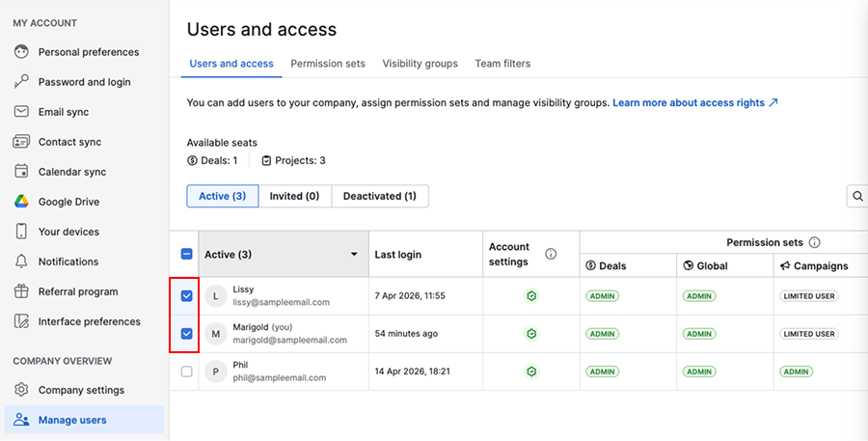This screenshot has height=441, width=868.
Task: Click the Referral program gift icon
Action: pyautogui.click(x=21, y=291)
